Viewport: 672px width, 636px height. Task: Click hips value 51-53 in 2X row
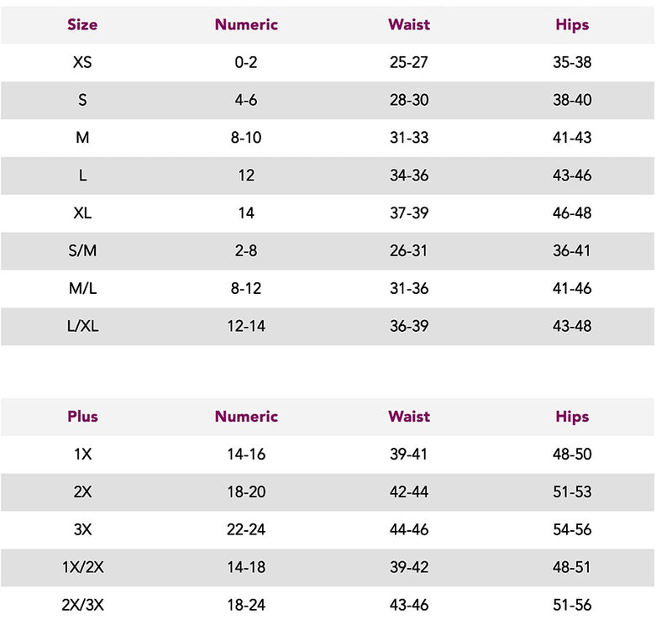[x=572, y=491]
